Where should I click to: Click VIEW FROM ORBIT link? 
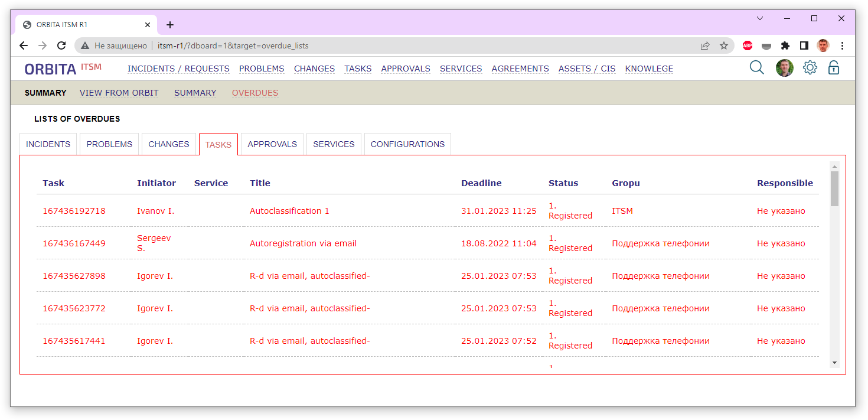(x=119, y=93)
